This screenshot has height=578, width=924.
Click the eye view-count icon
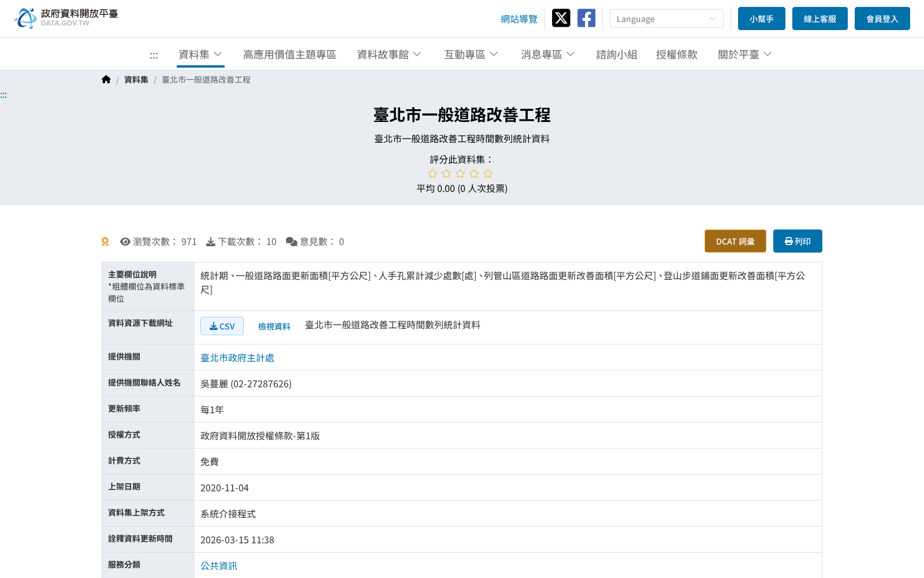tap(125, 242)
